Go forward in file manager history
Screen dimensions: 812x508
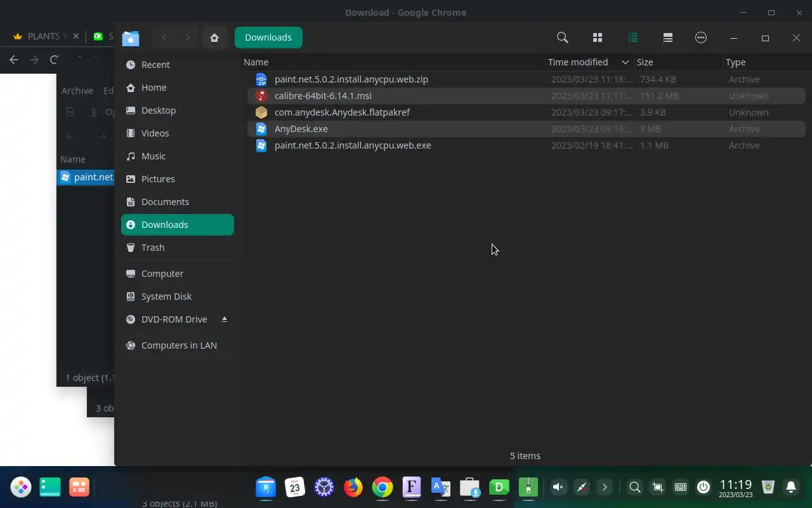[187, 37]
